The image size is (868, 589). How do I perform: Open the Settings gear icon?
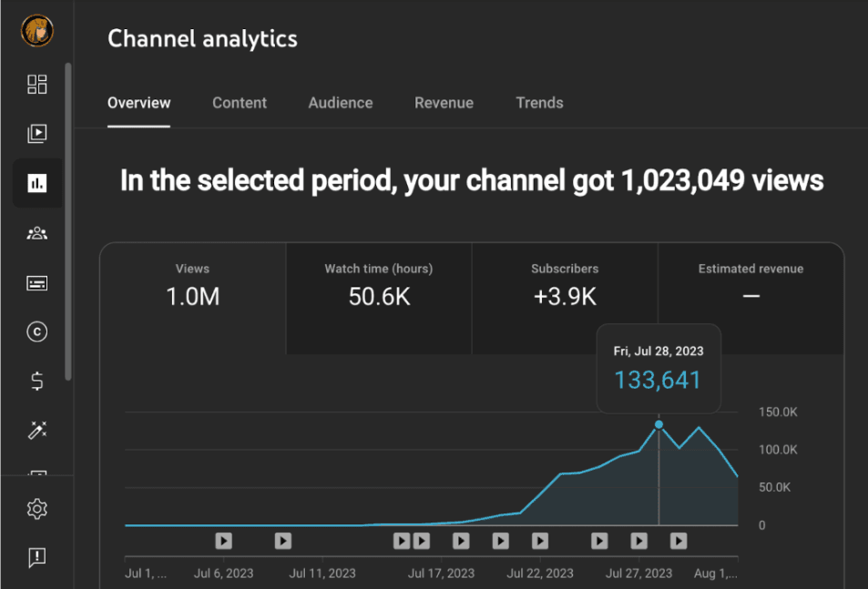pyautogui.click(x=36, y=509)
